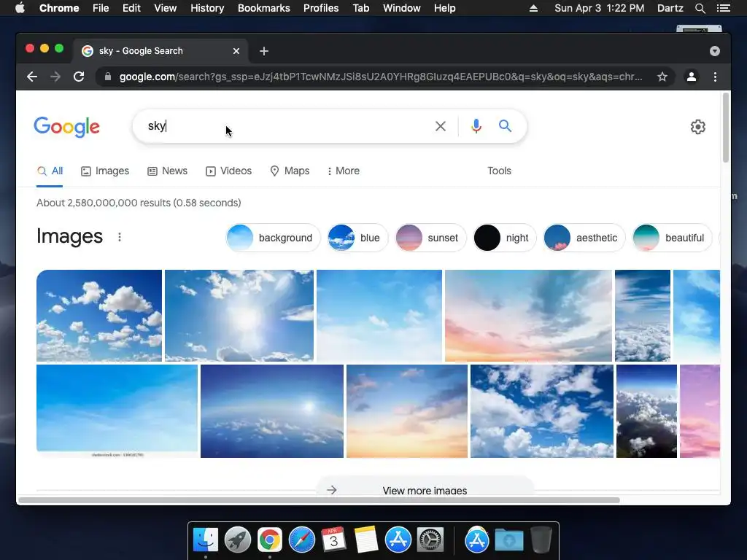Click the Google Chrome icon in the Dock
The image size is (747, 560).
click(x=270, y=540)
